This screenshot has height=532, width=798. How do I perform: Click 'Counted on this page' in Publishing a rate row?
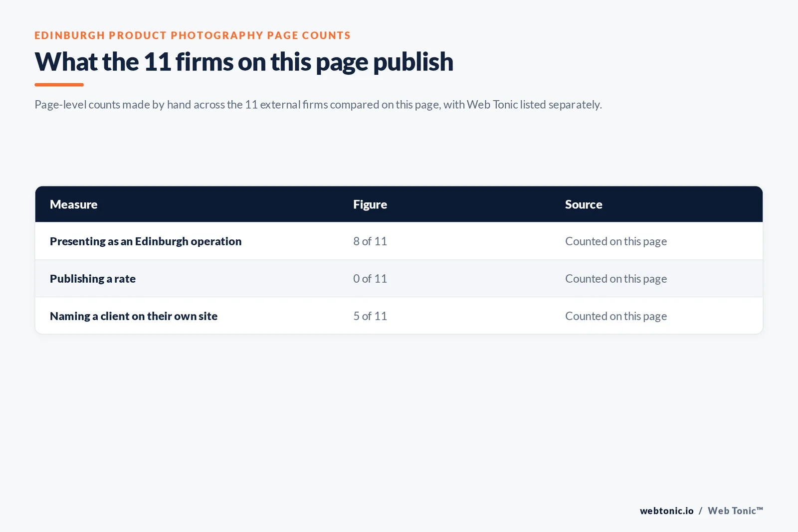[x=616, y=279]
